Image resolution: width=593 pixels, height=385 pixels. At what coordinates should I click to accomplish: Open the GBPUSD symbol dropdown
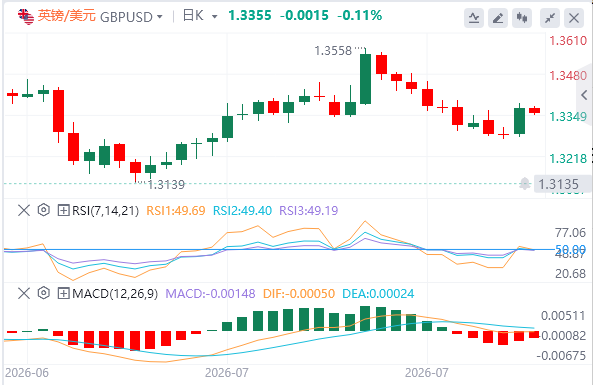(x=160, y=17)
